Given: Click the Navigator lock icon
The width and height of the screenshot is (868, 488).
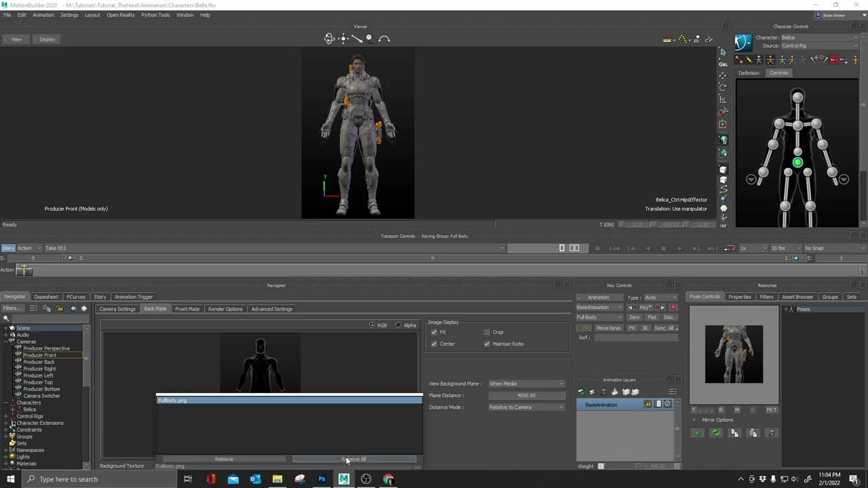Looking at the screenshot, I should tap(60, 308).
